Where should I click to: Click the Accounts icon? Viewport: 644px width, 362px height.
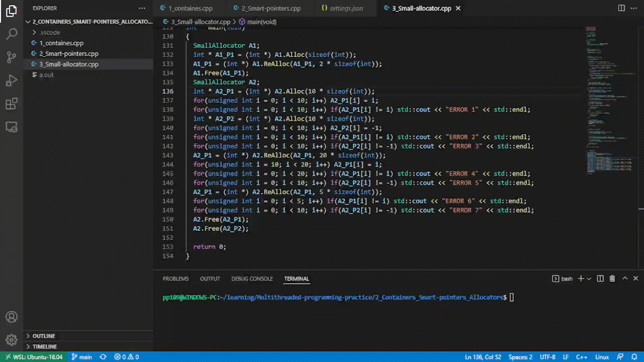(x=11, y=317)
